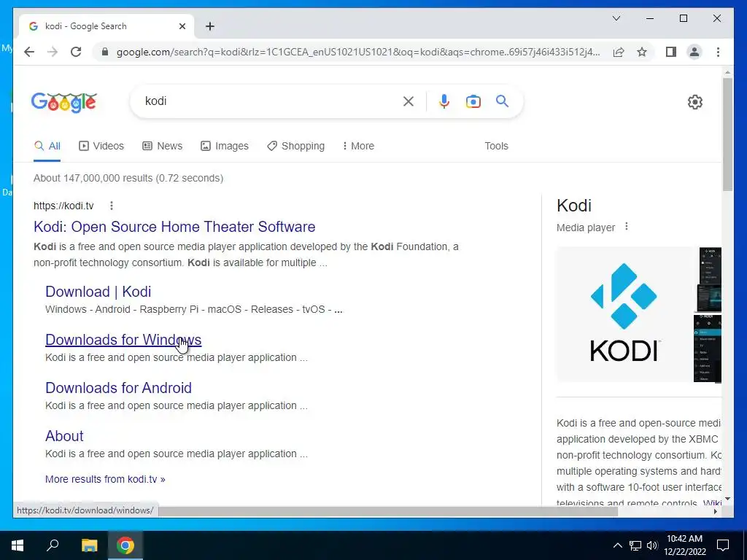
Task: Bookmark this page with star icon
Action: (642, 52)
